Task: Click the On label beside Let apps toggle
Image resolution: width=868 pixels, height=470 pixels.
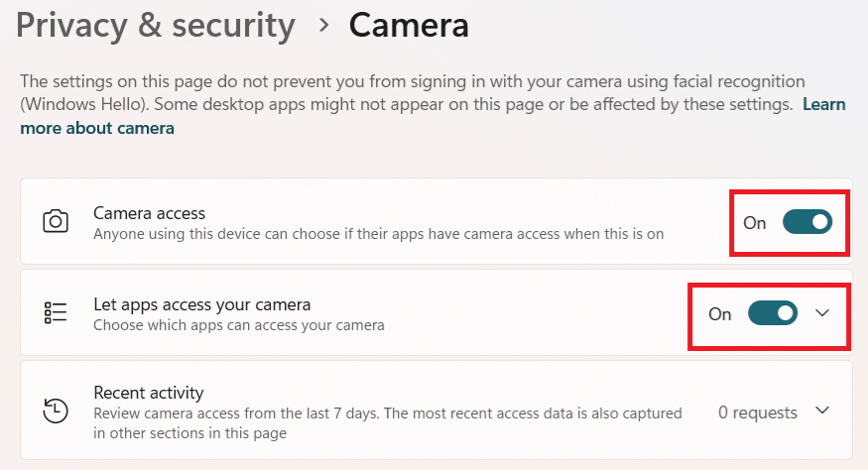Action: point(720,314)
